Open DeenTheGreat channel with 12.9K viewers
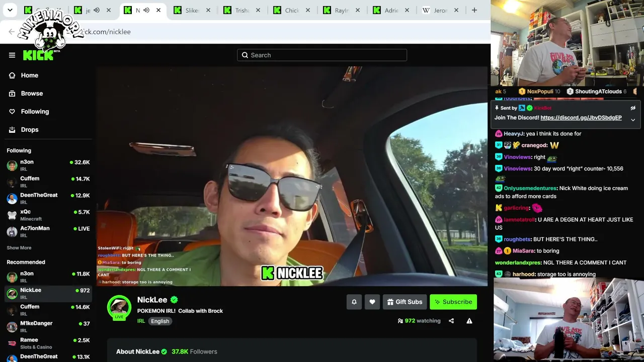Viewport: 644px width, 362px height. (48, 199)
